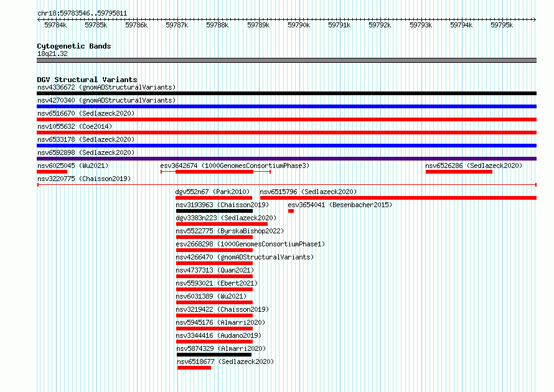Viewport: 554px width, 392px height.
Task: Click the gray 18q21.32 cytogenetic band bar
Action: point(286,60)
